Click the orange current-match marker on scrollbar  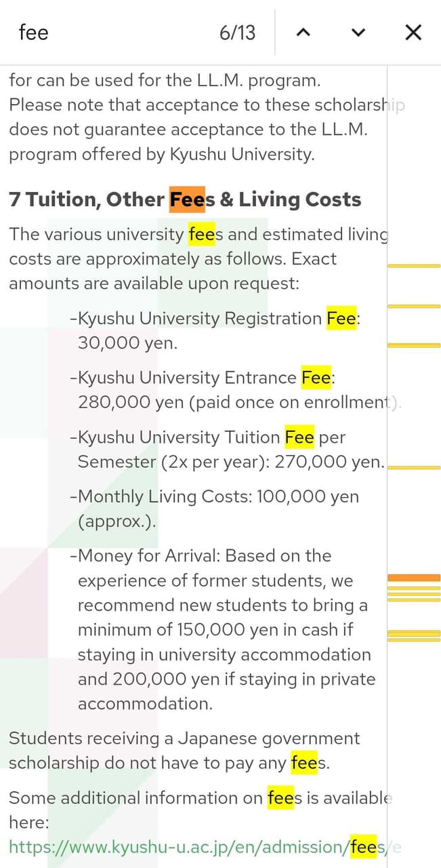pos(414,578)
